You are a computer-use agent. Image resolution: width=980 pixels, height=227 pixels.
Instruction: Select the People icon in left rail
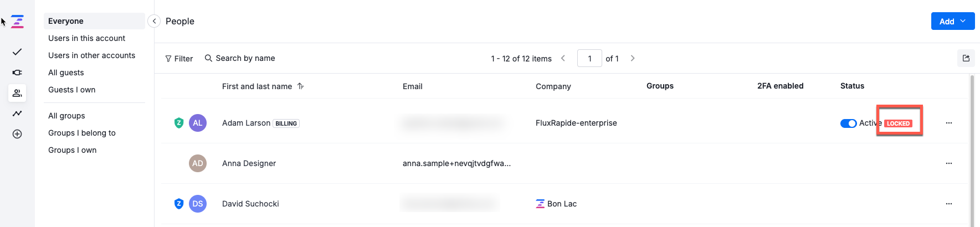(x=17, y=93)
